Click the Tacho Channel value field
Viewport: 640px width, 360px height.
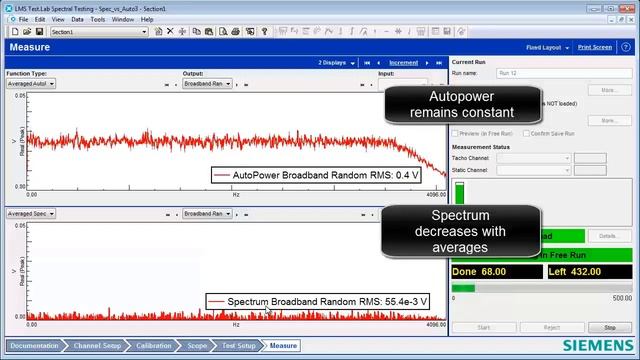[x=590, y=158]
